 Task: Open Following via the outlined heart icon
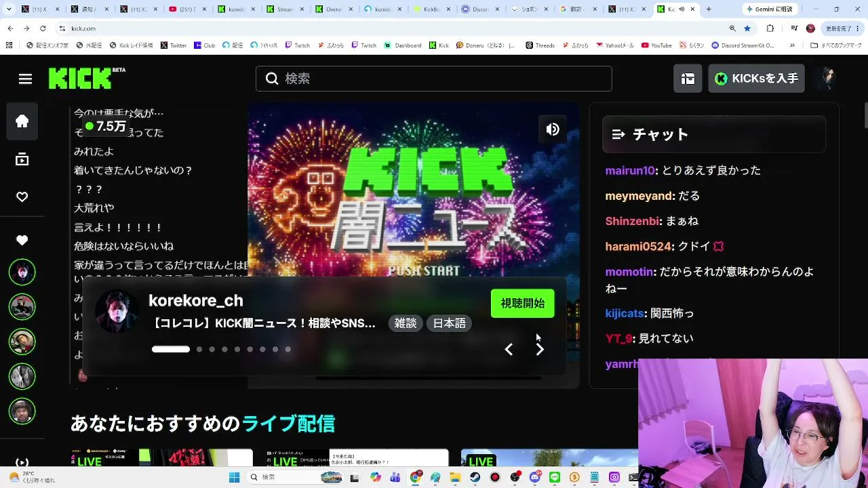[22, 197]
